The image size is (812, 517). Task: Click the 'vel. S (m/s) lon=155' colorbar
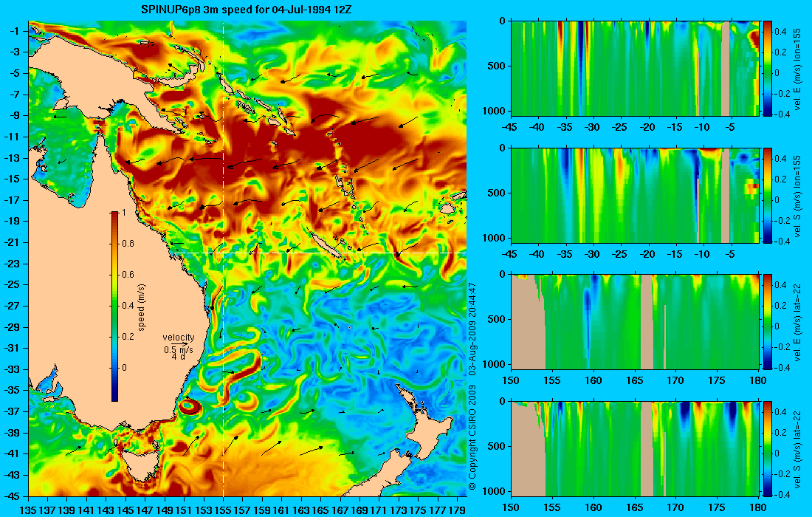pyautogui.click(x=768, y=195)
